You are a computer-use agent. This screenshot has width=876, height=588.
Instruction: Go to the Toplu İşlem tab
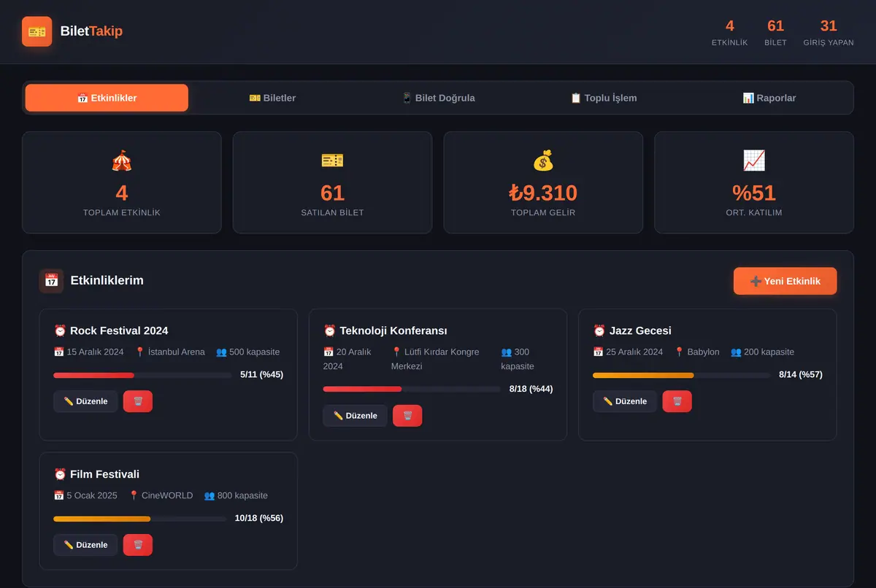604,98
